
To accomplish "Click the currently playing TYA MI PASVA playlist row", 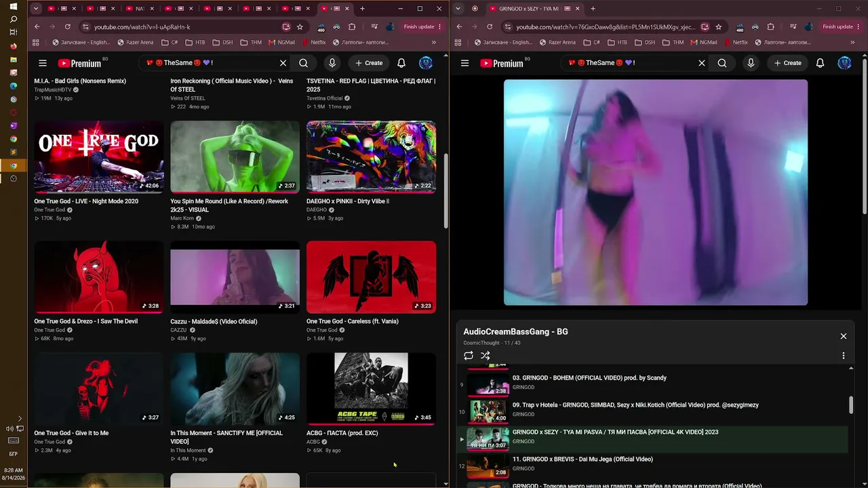I will point(654,439).
